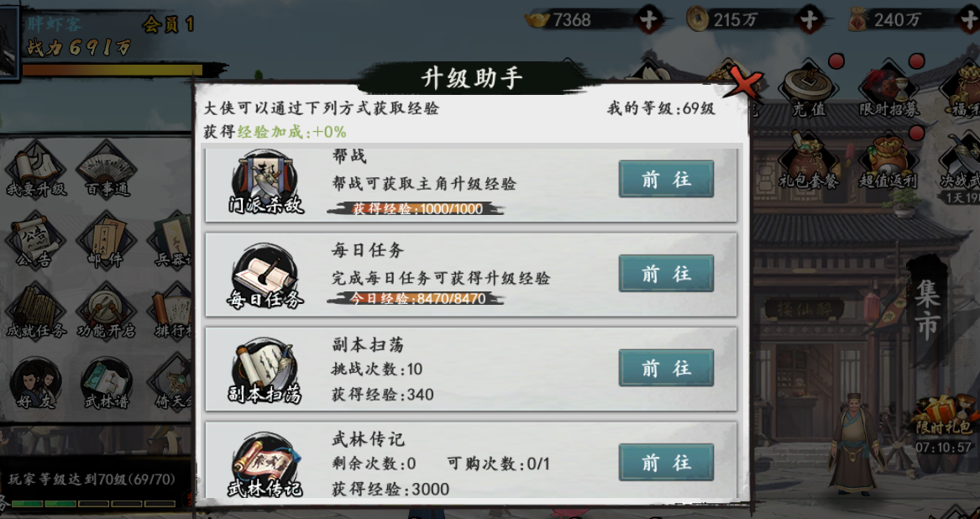The height and width of the screenshot is (519, 980).
Task: Open the 功能开启 feature unlock icon
Action: coord(107,312)
